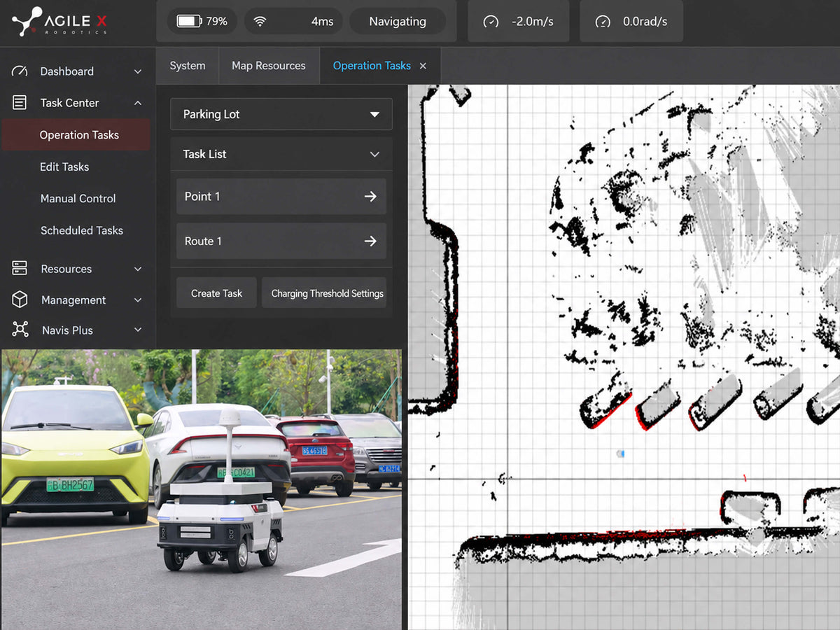Viewport: 840px width, 630px height.
Task: Collapse the Task List section
Action: [x=374, y=154]
